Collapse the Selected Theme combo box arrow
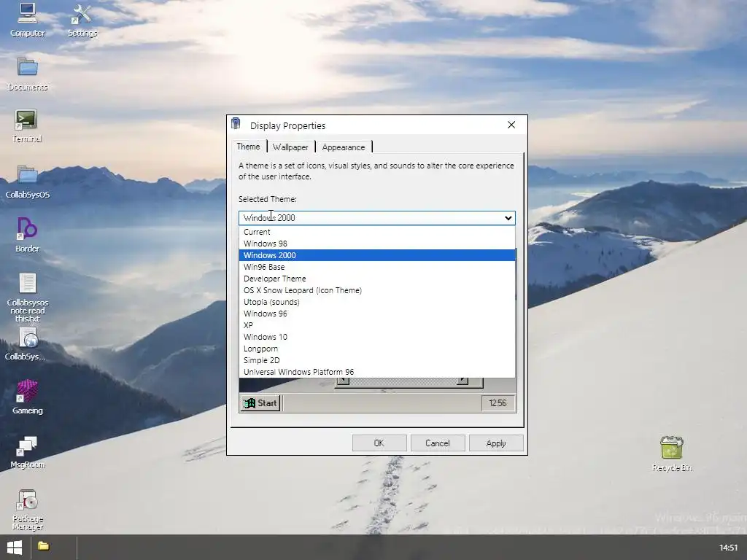 tap(508, 218)
